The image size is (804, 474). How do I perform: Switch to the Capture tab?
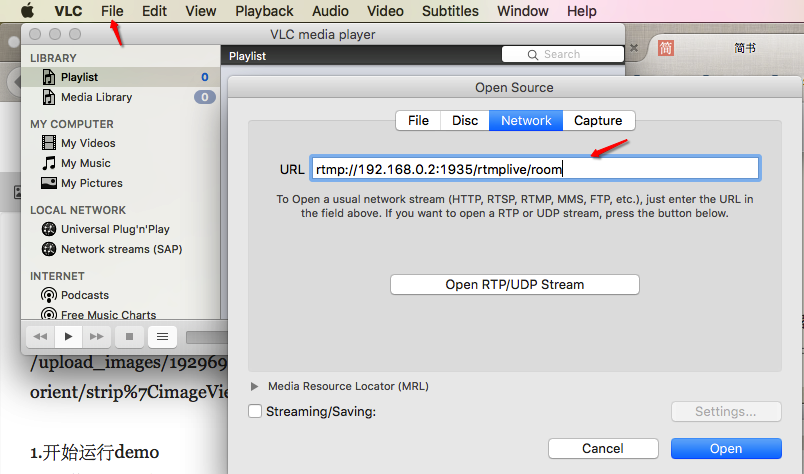[x=598, y=121]
